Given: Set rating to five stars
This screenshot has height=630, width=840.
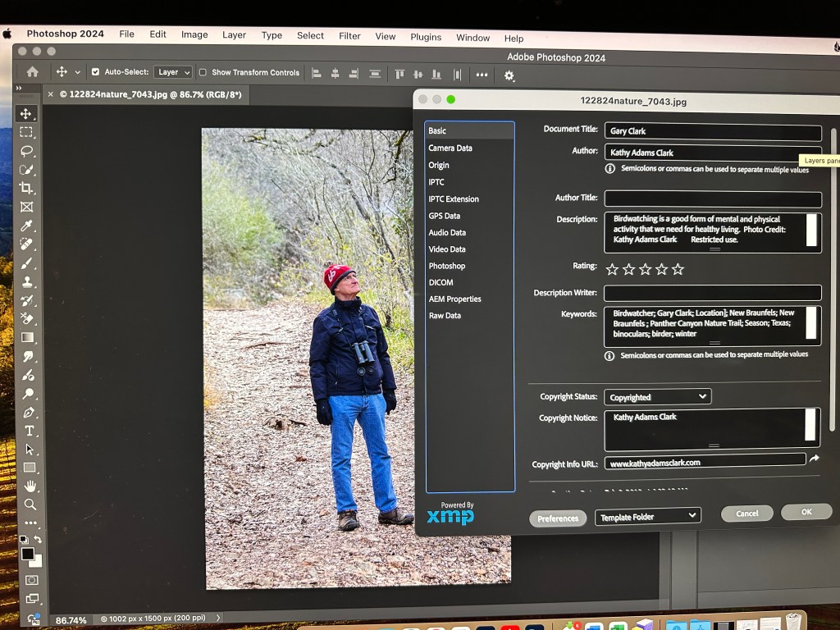Looking at the screenshot, I should (678, 269).
